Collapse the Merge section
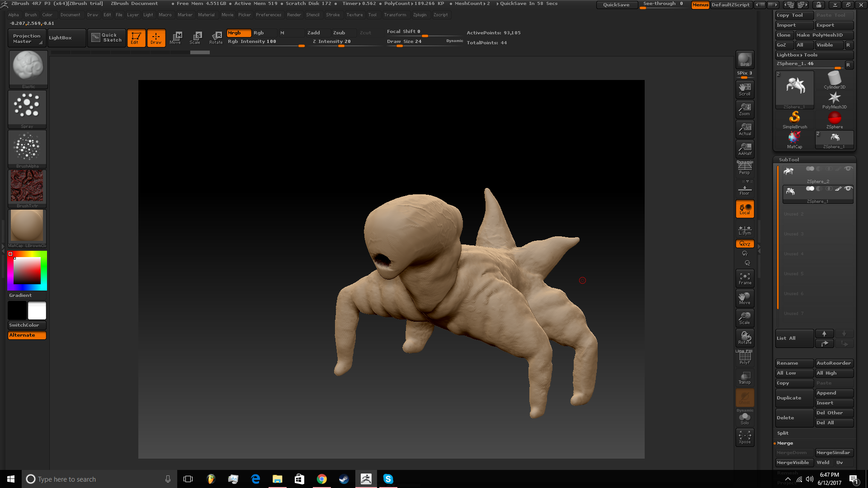Viewport: 868px width, 488px height. [x=785, y=443]
